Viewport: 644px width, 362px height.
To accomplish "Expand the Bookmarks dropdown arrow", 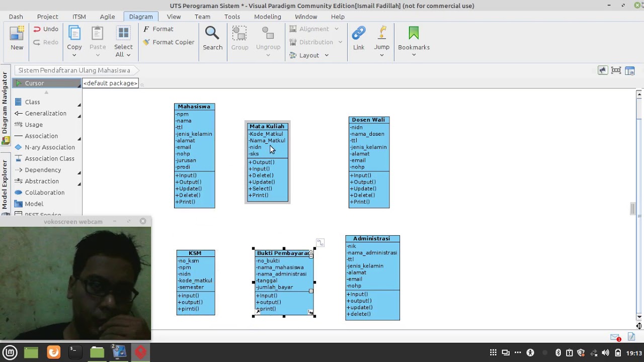I will click(414, 55).
